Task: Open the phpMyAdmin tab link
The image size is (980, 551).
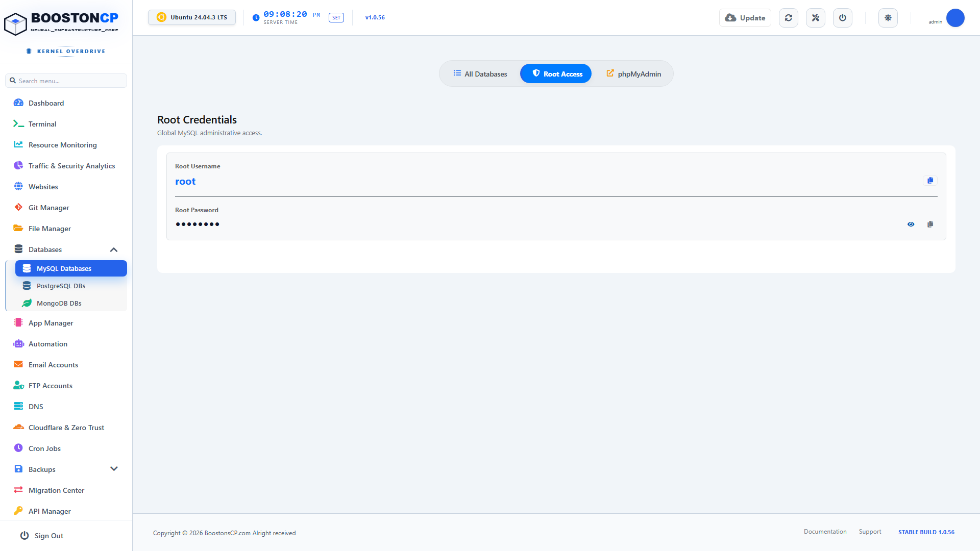Action: 633,74
